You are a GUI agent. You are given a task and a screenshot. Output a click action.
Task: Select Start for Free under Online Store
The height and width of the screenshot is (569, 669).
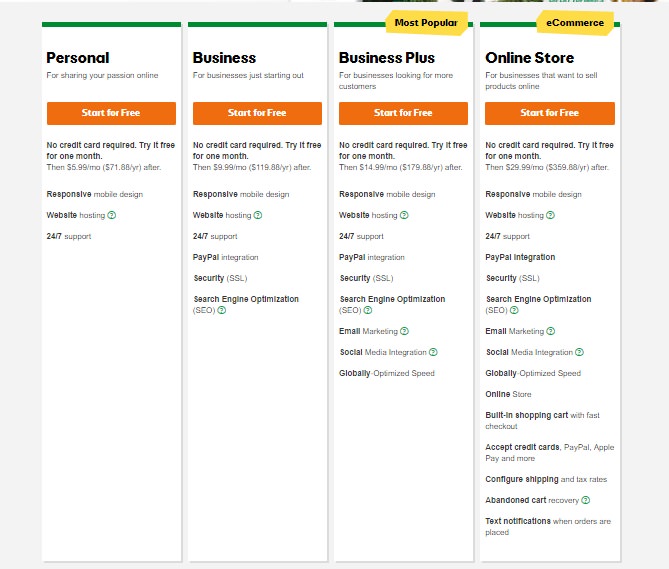pyautogui.click(x=549, y=113)
